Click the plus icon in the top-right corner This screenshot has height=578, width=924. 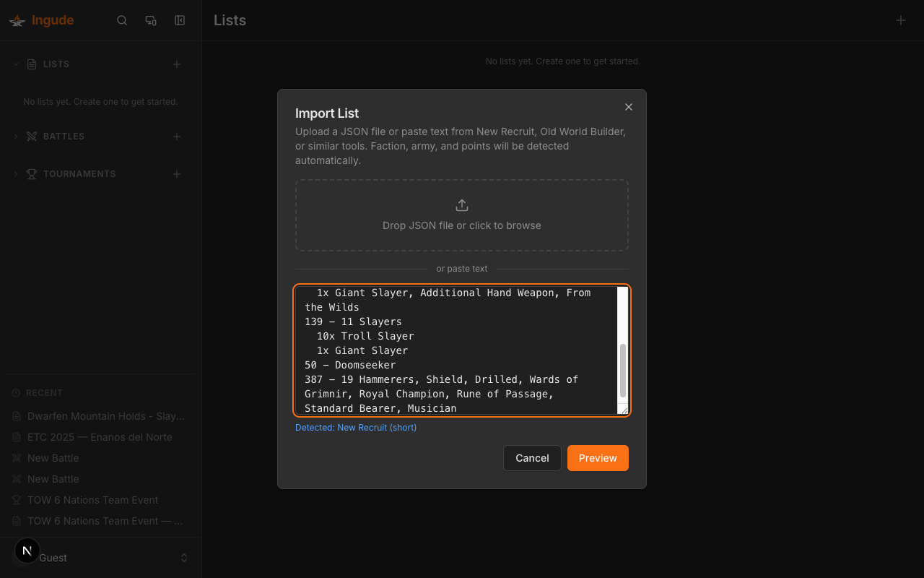900,20
